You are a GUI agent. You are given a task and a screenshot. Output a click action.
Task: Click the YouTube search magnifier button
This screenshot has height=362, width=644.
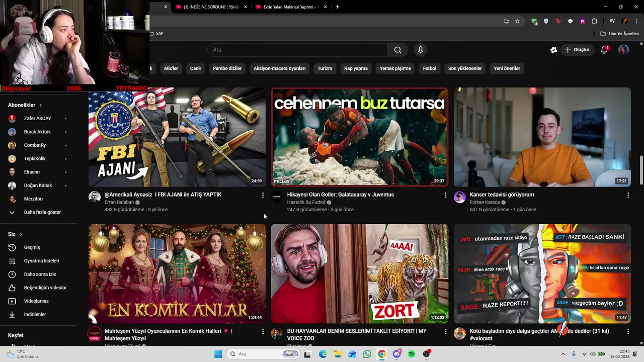(x=397, y=50)
